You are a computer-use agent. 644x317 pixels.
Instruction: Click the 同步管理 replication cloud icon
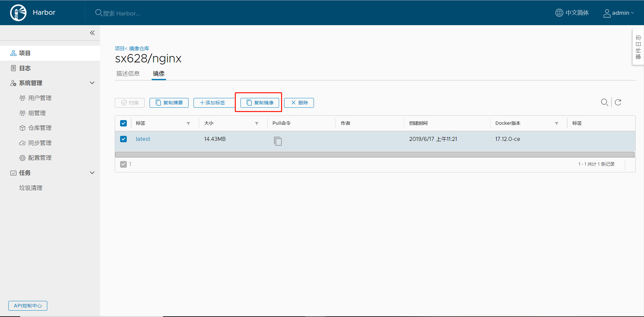pos(22,143)
